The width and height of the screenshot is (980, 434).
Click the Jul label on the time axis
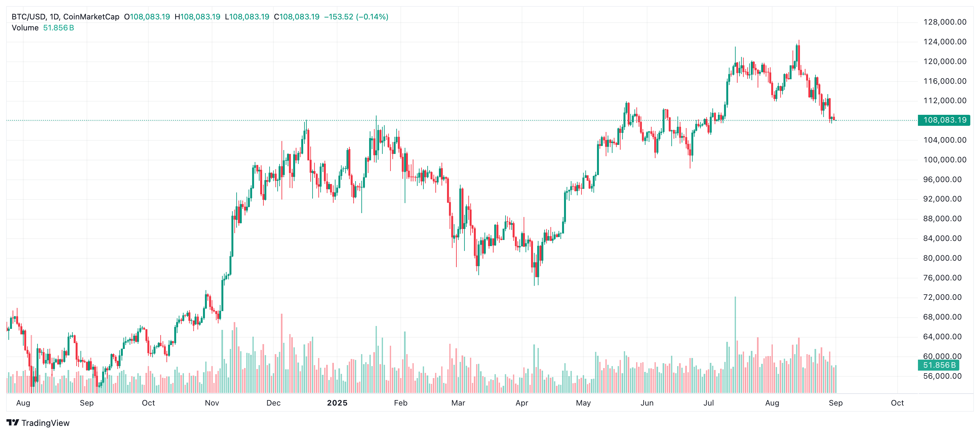pyautogui.click(x=708, y=403)
